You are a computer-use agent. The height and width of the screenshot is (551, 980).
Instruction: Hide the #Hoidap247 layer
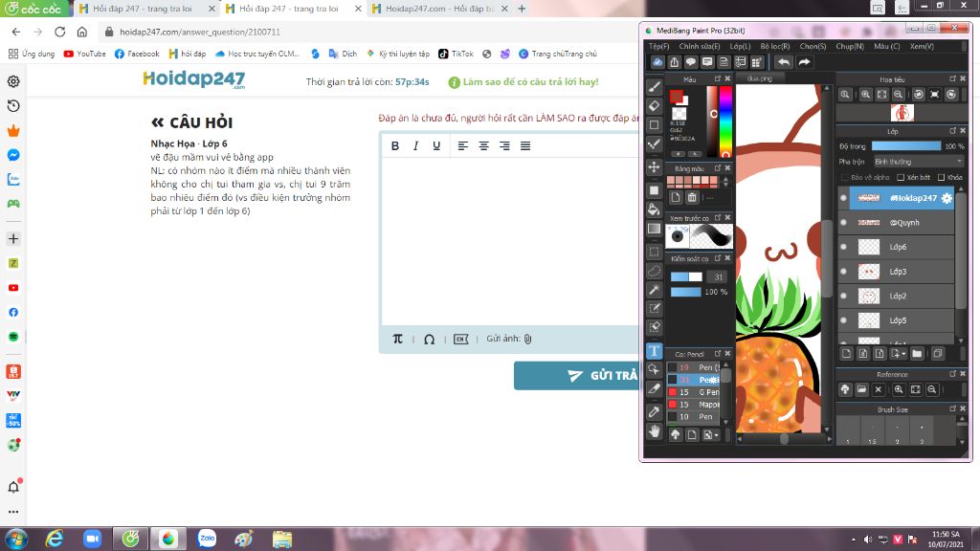pyautogui.click(x=844, y=198)
